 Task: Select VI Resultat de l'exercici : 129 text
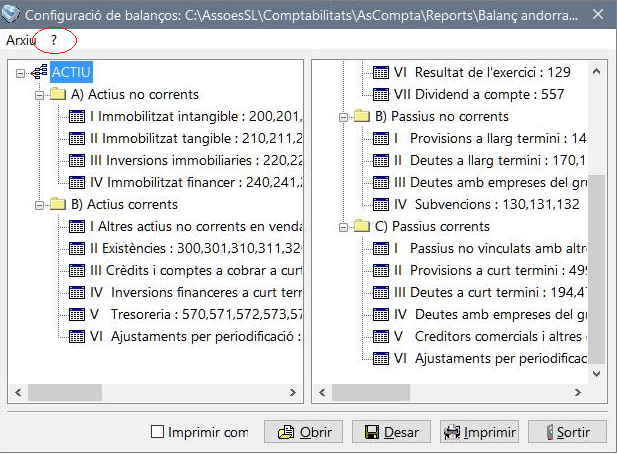pyautogui.click(x=482, y=72)
